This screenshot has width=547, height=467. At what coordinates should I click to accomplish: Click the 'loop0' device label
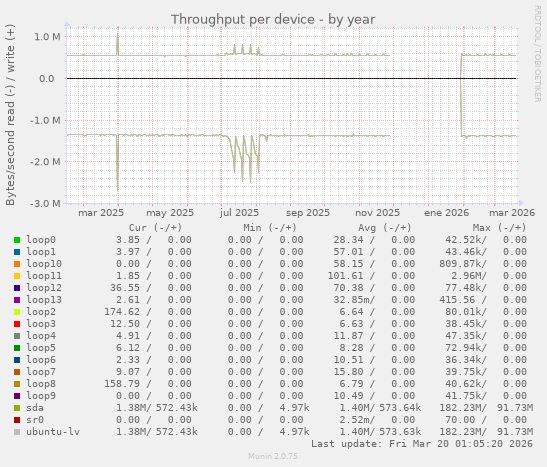pos(41,240)
